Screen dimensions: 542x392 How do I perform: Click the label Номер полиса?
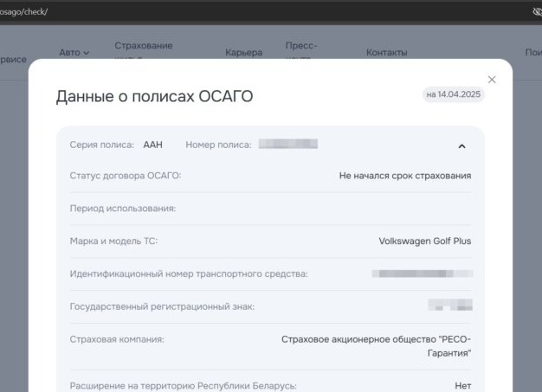[x=218, y=145]
